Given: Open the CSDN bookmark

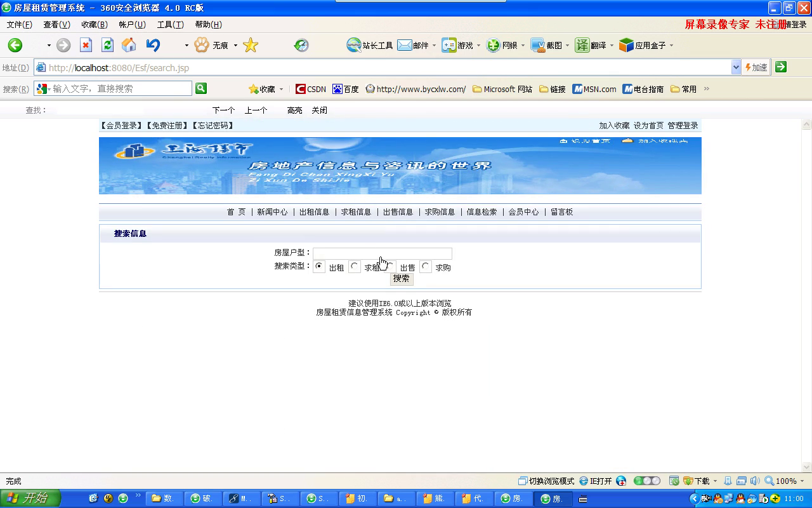Looking at the screenshot, I should [311, 89].
